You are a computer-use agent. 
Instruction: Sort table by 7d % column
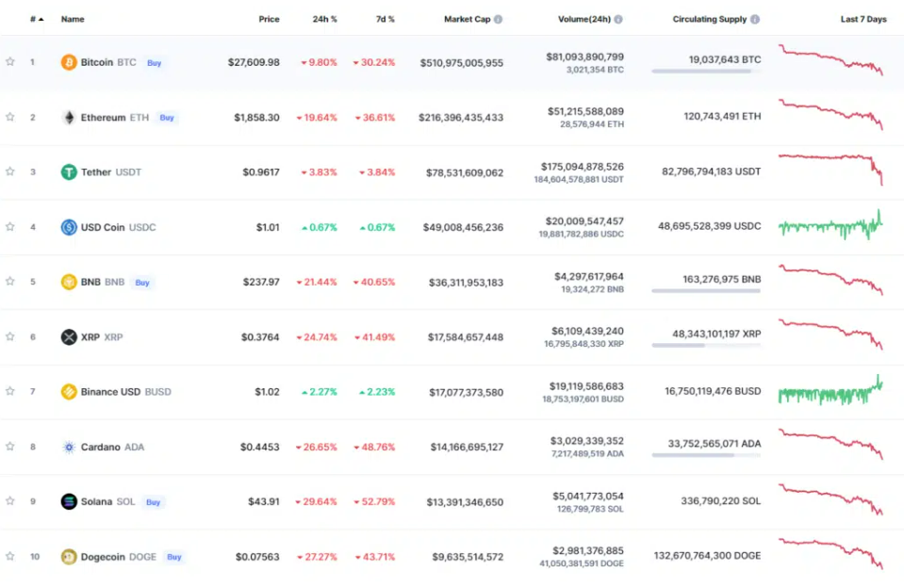386,19
